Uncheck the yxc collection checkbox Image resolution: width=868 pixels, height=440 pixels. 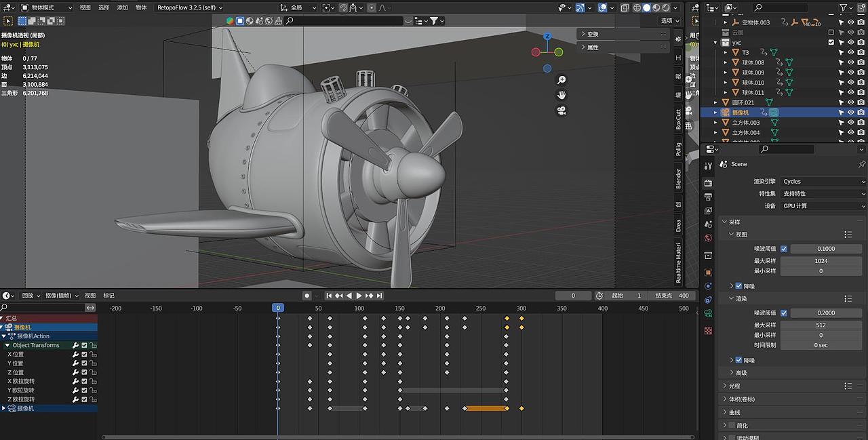coord(831,42)
